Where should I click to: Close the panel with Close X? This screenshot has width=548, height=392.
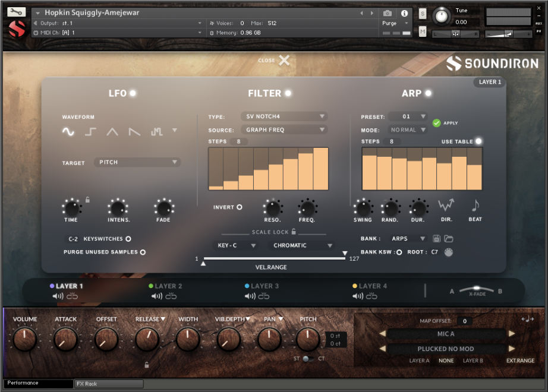point(284,60)
